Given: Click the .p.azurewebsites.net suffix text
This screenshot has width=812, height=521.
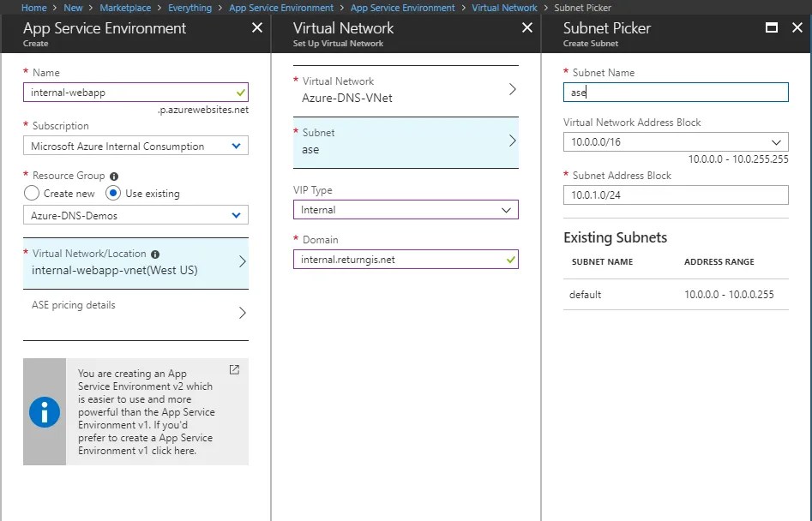Looking at the screenshot, I should click(x=203, y=110).
